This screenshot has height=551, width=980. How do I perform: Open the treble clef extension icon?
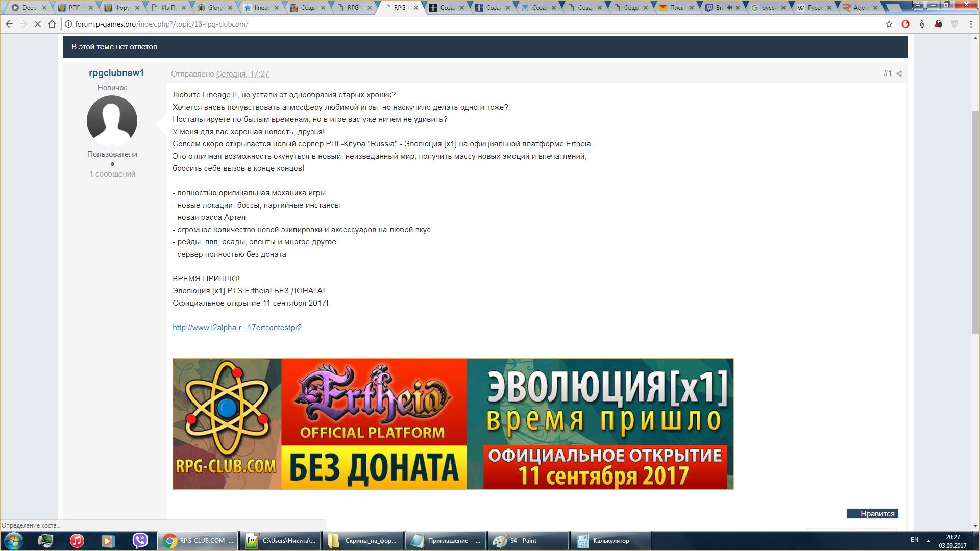(922, 24)
